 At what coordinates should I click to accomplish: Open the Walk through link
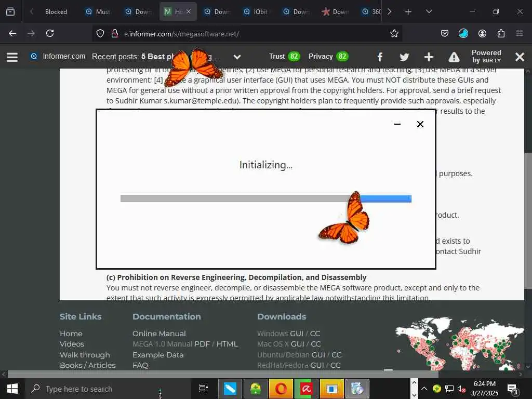point(85,355)
